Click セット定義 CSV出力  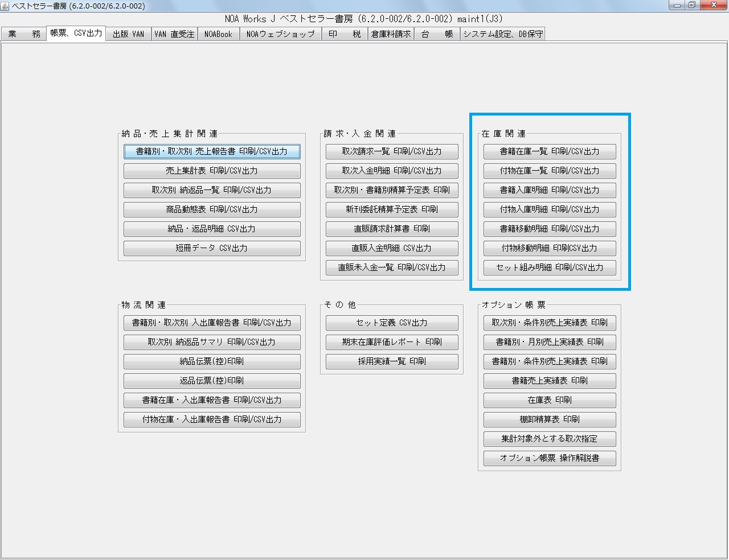(x=391, y=323)
